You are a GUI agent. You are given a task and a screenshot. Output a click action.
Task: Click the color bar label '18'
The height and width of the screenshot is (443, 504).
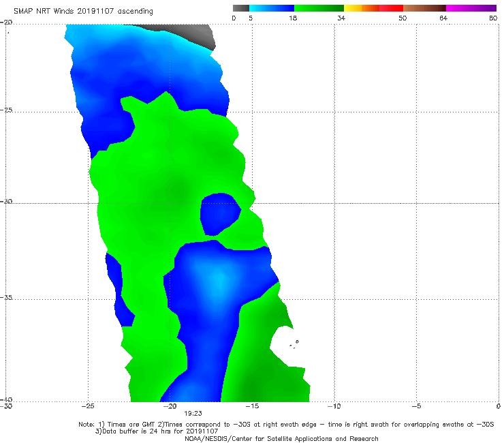[x=293, y=18]
